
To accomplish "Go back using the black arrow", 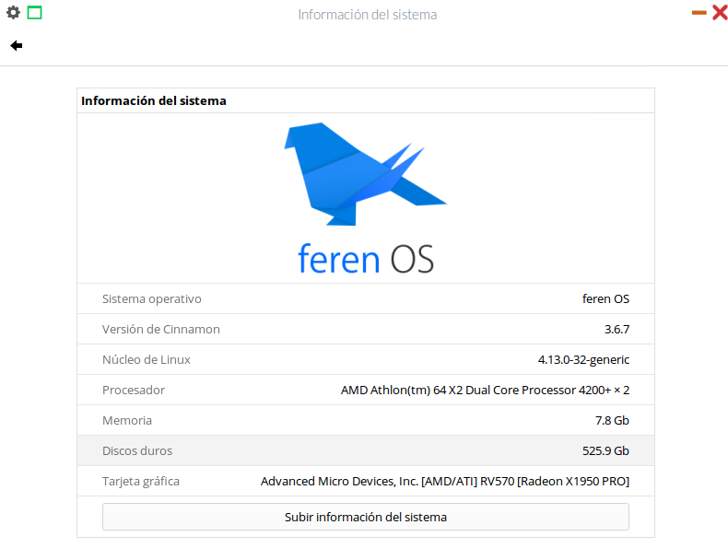I will (17, 45).
